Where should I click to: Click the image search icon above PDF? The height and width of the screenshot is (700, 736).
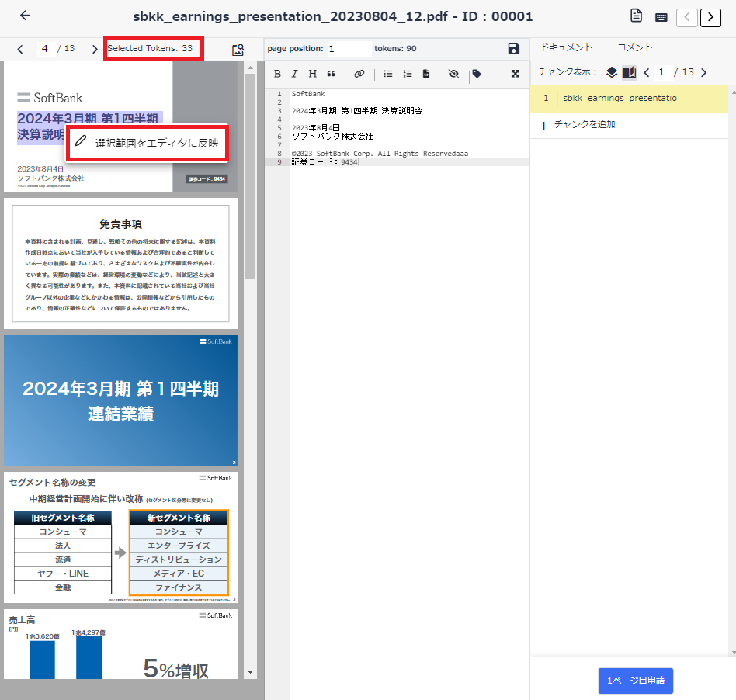[x=238, y=50]
